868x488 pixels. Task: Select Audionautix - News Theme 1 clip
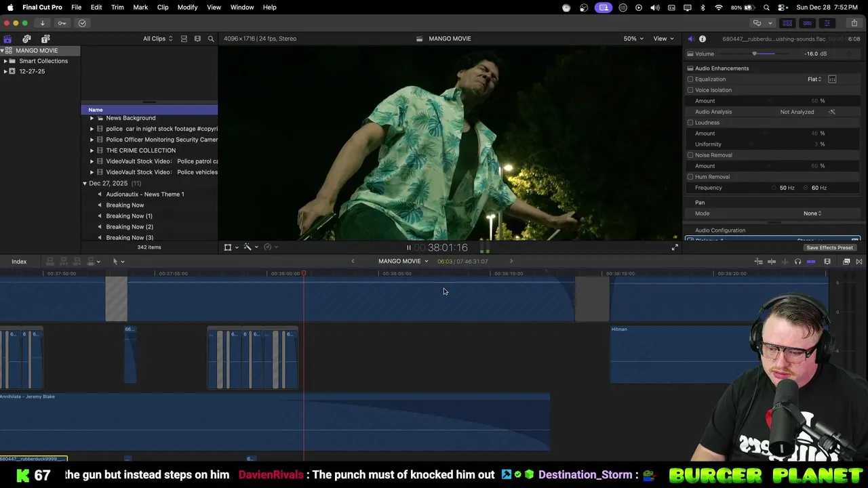click(145, 195)
